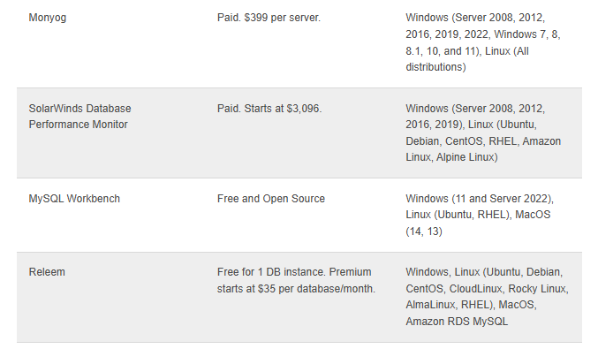Click Releem's platforms cell mentioning Amazon RDS
598x364 pixels.
tap(487, 297)
